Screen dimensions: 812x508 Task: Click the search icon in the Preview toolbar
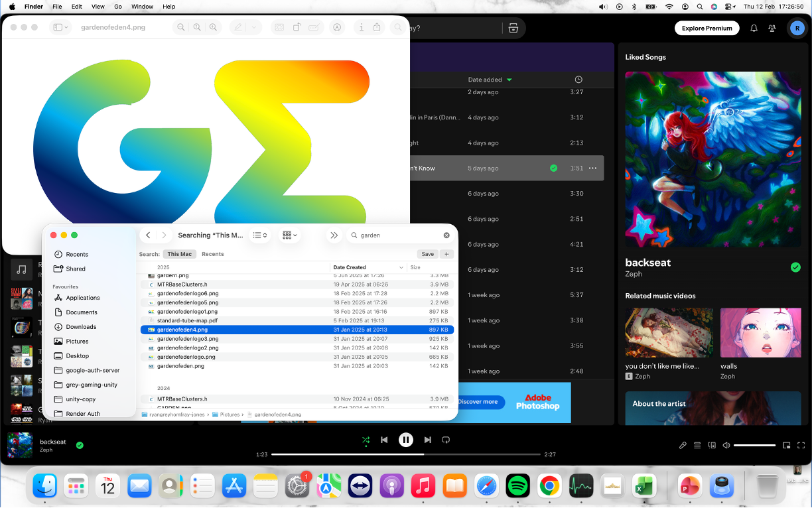coord(397,27)
